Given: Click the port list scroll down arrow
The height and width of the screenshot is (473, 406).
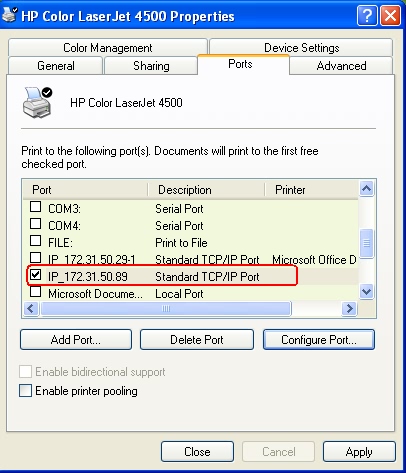Looking at the screenshot, I should click(367, 292).
